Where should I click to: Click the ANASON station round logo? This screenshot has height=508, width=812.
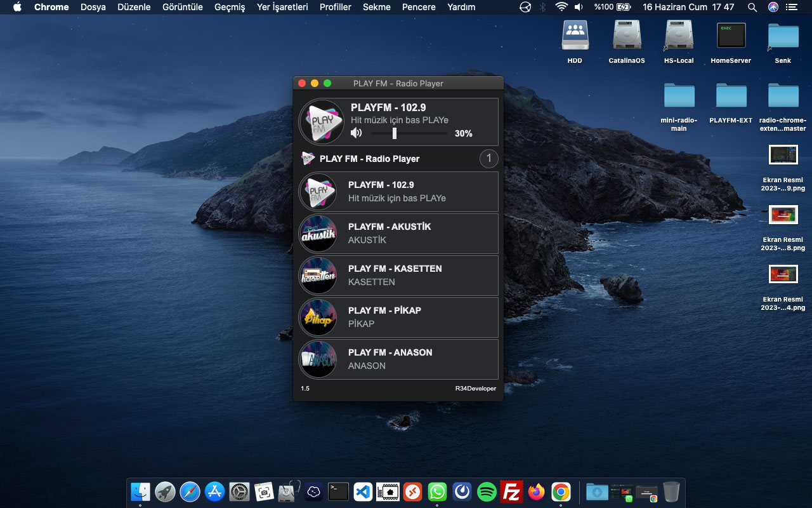click(x=318, y=359)
